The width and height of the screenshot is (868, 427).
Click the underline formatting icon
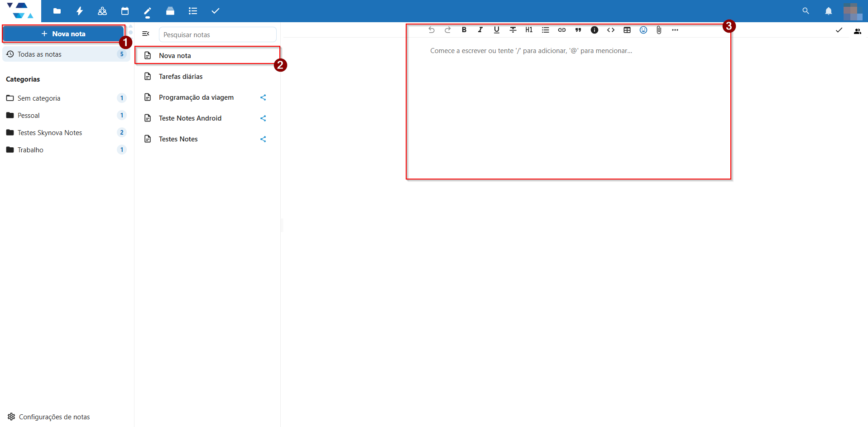coord(497,30)
